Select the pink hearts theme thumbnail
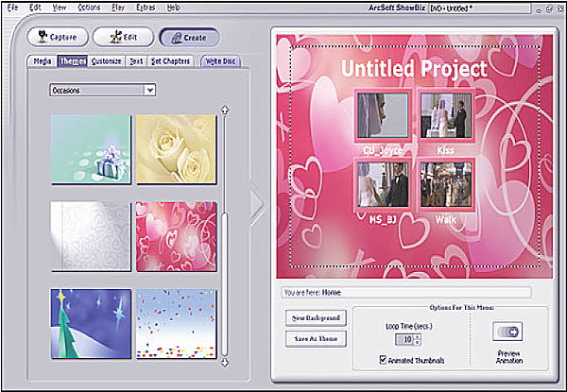Viewport: 567px width, 392px height. (x=176, y=234)
